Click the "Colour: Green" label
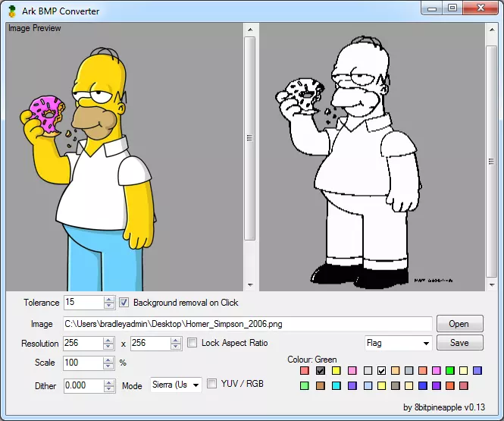504x421 pixels. [x=312, y=360]
